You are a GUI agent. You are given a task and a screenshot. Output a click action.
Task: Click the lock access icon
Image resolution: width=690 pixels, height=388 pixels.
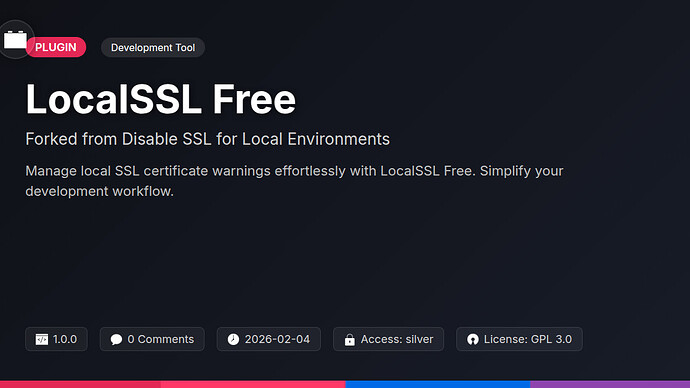(349, 340)
